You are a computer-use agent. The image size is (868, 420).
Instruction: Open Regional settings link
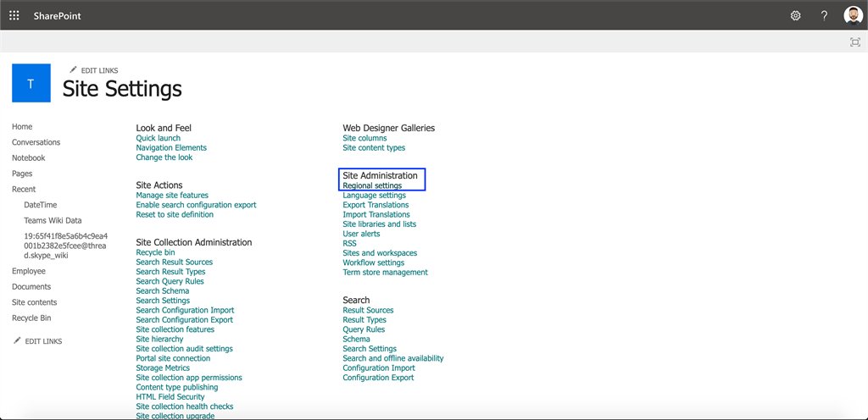pyautogui.click(x=372, y=185)
